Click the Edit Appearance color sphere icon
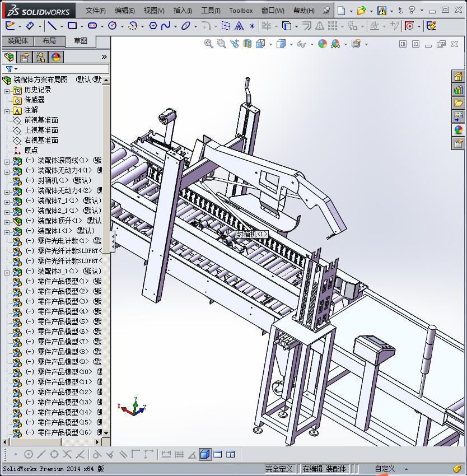 (x=322, y=44)
